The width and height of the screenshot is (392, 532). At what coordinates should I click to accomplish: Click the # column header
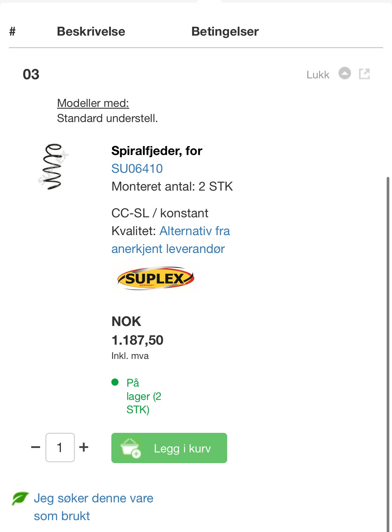pyautogui.click(x=12, y=31)
